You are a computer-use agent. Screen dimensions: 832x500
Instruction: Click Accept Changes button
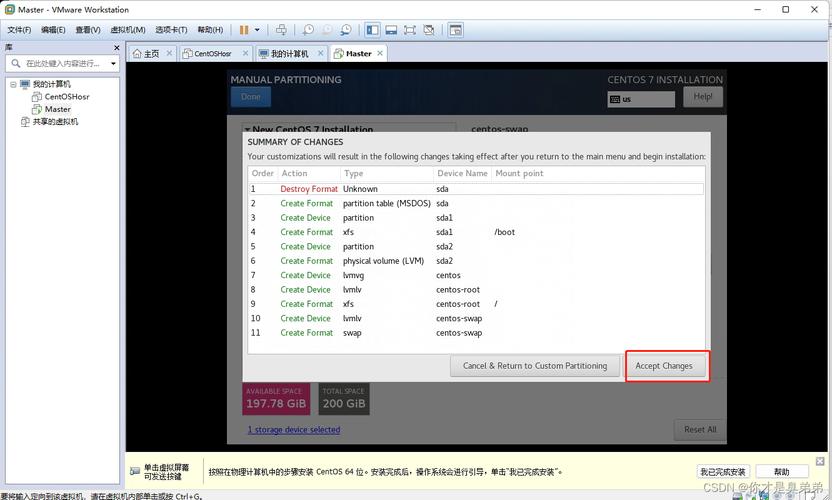point(664,366)
